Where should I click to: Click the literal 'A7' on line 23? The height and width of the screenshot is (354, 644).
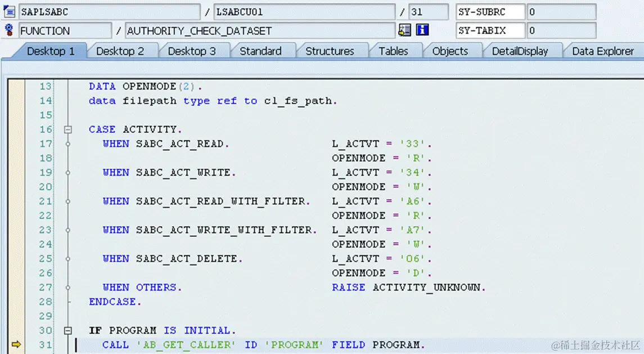[x=413, y=230]
